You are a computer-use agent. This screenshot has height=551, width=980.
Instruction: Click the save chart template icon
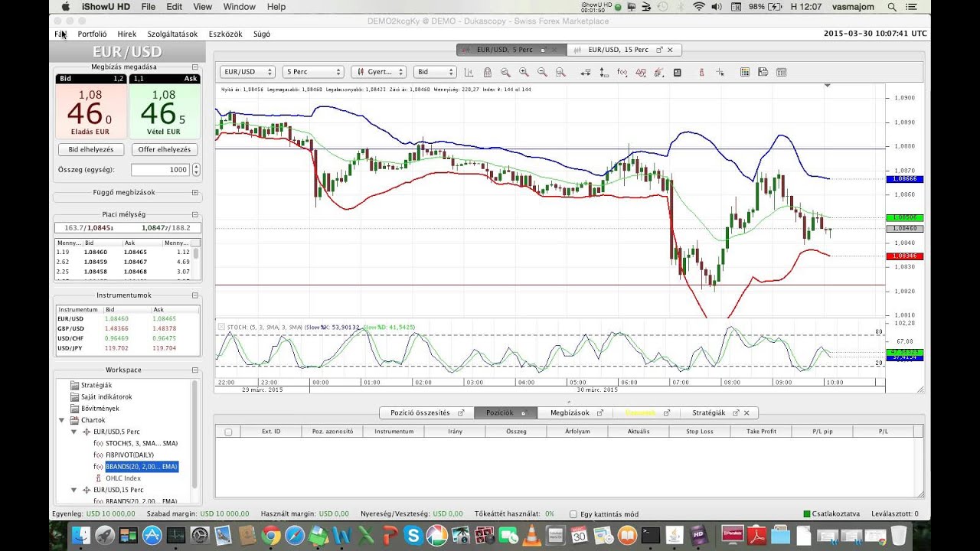point(763,72)
